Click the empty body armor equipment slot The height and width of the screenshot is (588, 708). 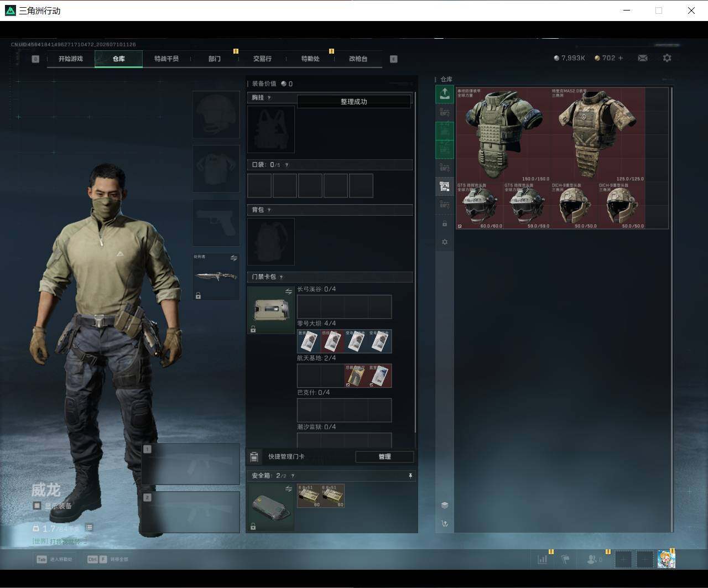pyautogui.click(x=216, y=169)
